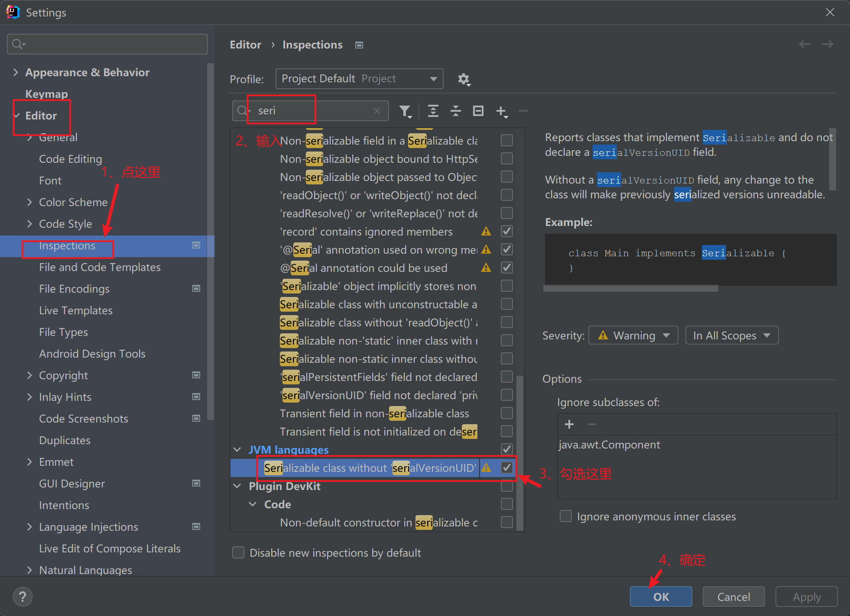Screen dimensions: 850x616
Task: Open the inspection profile gear menu
Action: (x=464, y=79)
